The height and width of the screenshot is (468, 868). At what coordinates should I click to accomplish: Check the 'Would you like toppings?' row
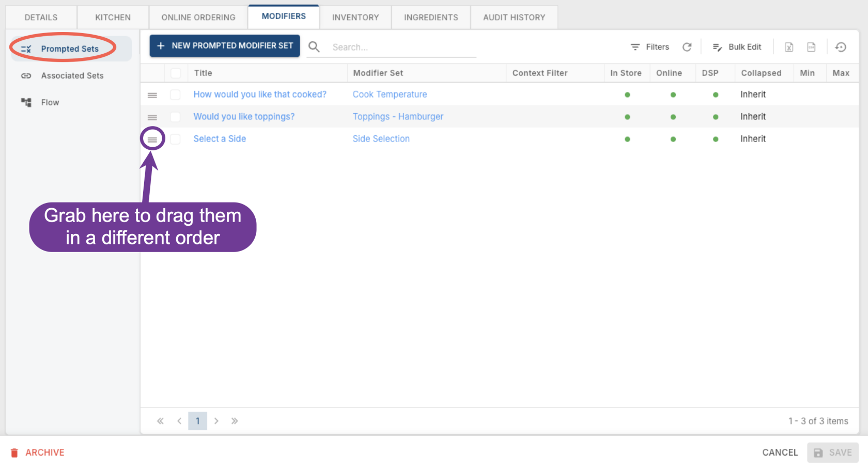(x=175, y=117)
